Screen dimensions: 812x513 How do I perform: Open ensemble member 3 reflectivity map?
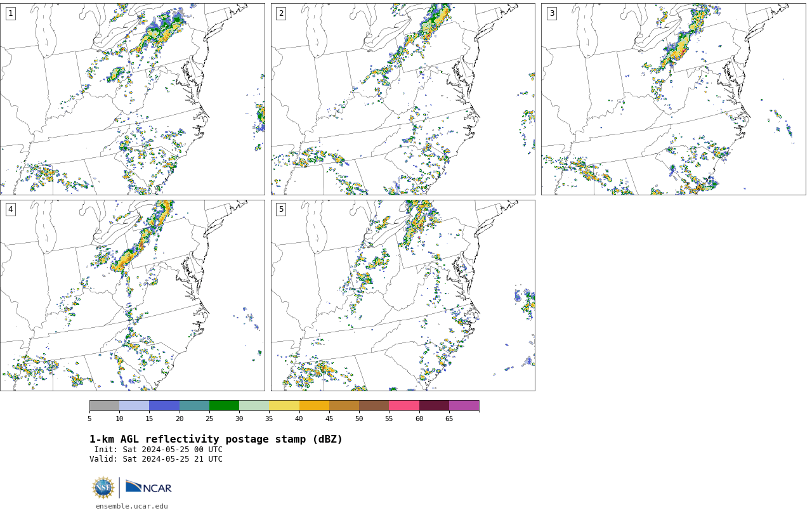click(x=673, y=99)
